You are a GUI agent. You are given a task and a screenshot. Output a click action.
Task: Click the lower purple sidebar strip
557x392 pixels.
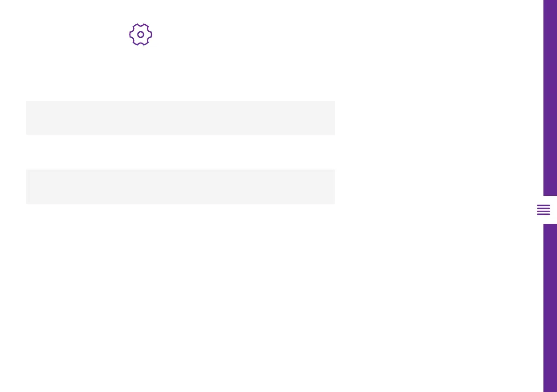tap(550, 308)
